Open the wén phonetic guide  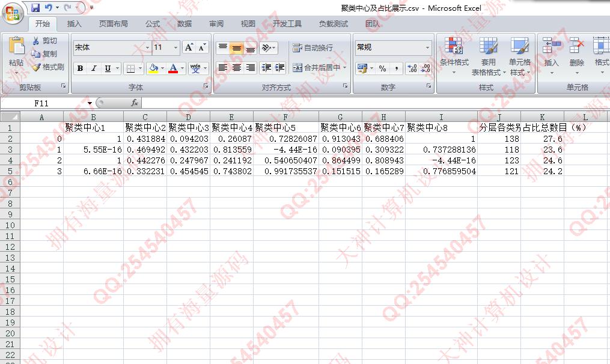click(x=195, y=68)
